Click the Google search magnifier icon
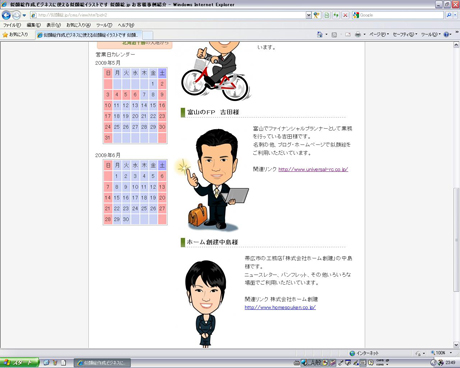Viewport: 460px width, 368px height. 449,15
